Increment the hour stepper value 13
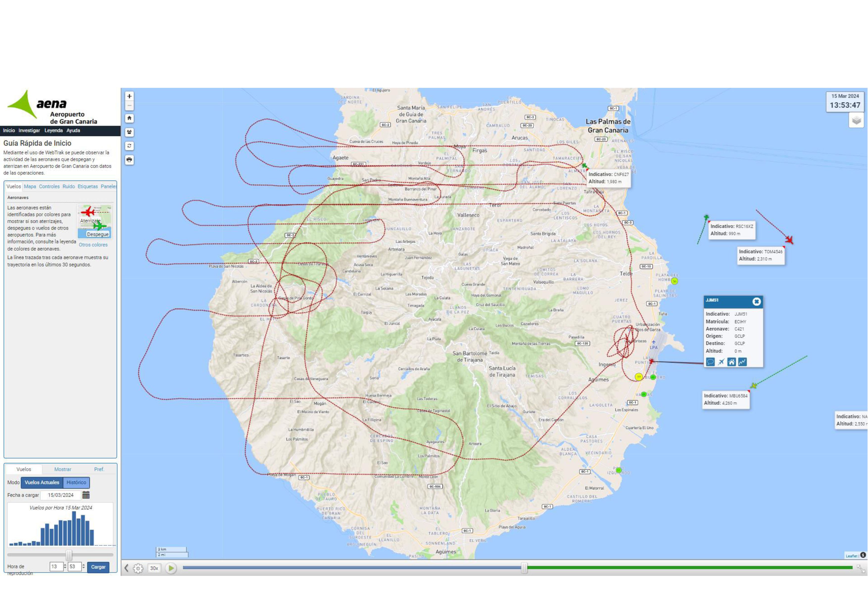The width and height of the screenshot is (868, 614). [65, 565]
